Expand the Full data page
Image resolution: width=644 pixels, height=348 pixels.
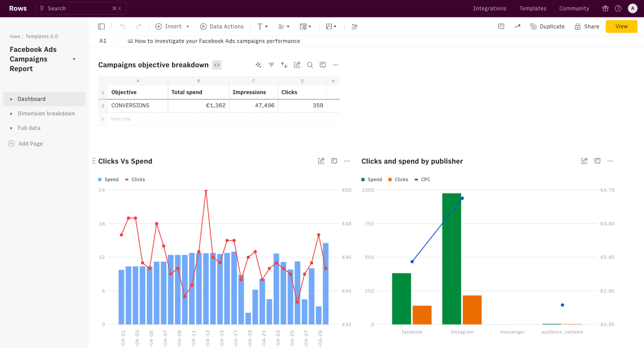point(12,128)
